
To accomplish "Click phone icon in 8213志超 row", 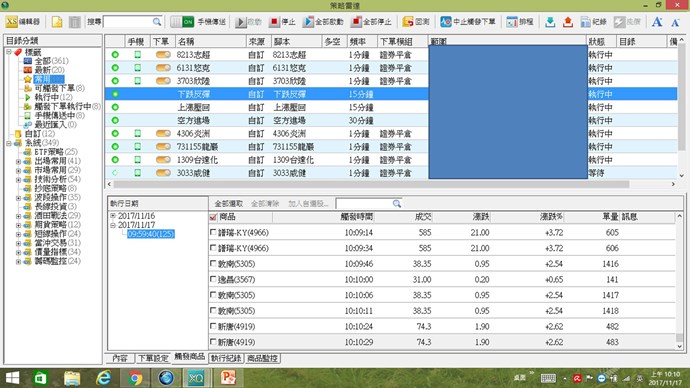I will [x=137, y=55].
